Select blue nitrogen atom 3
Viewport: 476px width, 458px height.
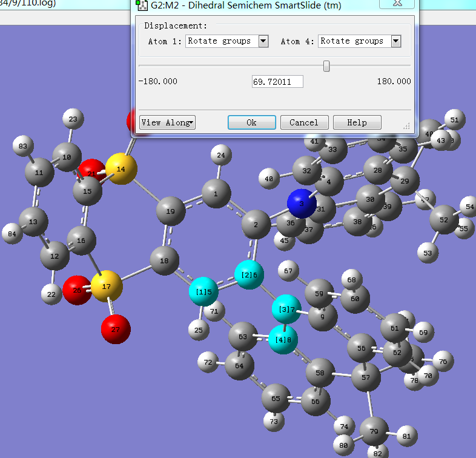(302, 204)
